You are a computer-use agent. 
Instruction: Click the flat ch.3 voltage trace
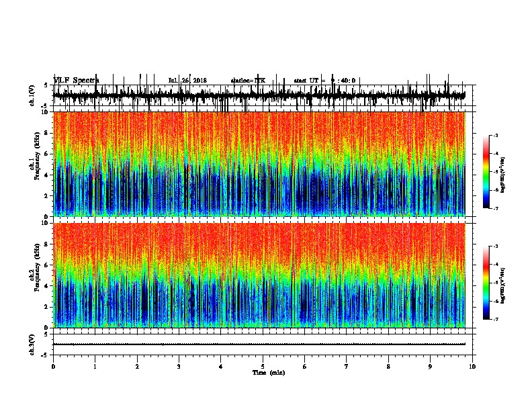[x=259, y=345]
